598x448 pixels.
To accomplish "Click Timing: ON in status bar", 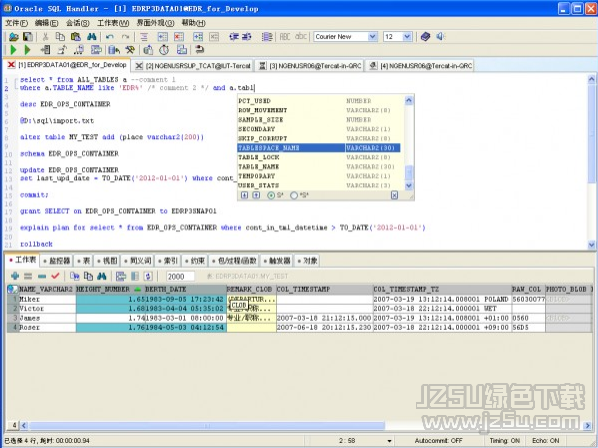I will (505, 441).
